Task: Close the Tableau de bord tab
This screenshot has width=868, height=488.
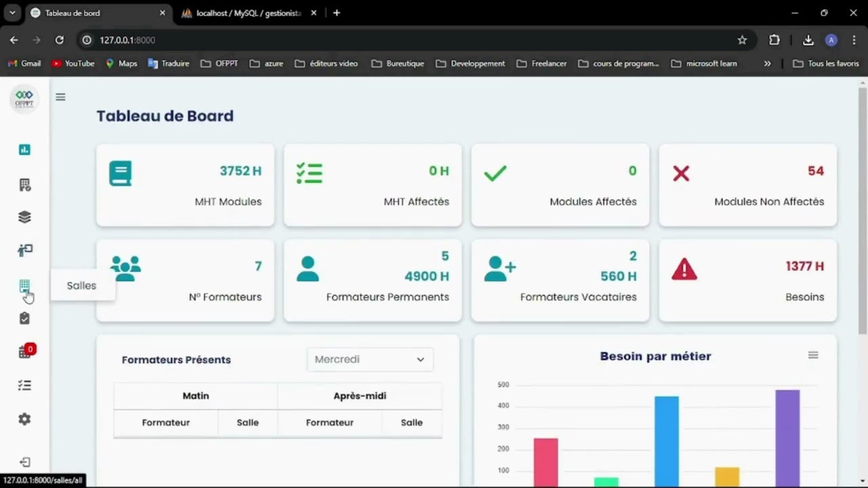Action: coord(162,13)
